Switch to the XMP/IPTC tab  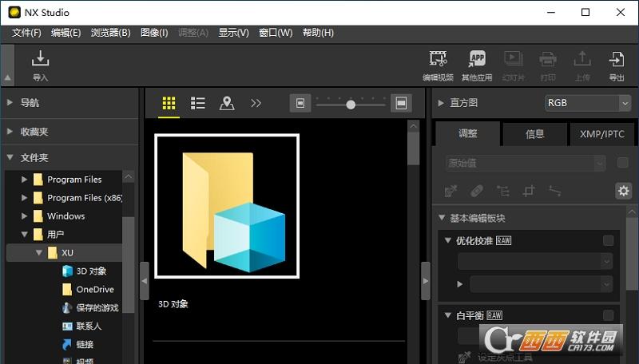tap(602, 133)
